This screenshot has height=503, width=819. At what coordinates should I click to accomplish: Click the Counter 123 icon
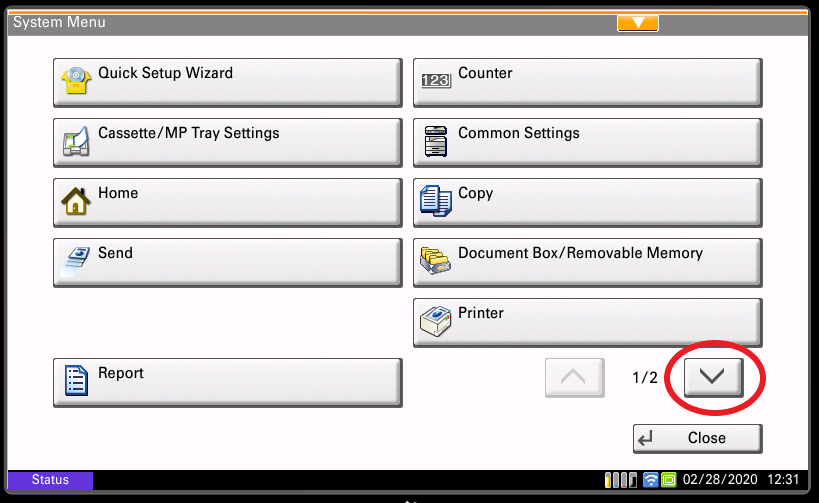coord(436,80)
